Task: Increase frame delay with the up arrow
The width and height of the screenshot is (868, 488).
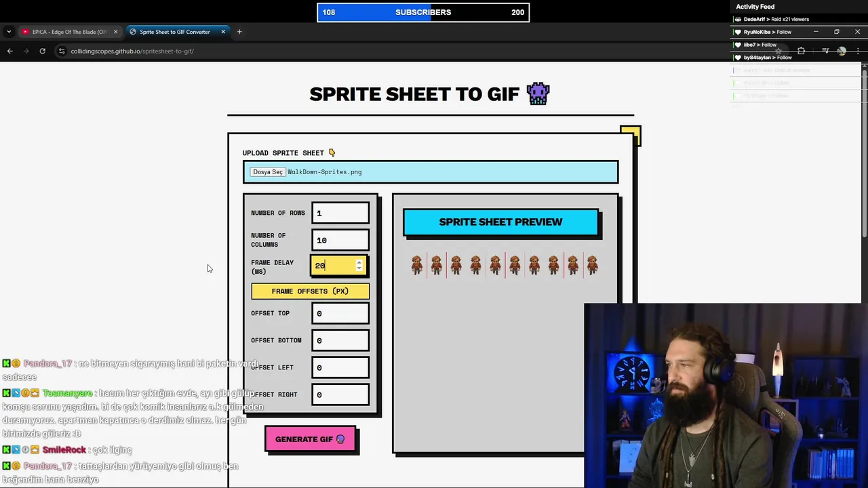Action: [359, 262]
